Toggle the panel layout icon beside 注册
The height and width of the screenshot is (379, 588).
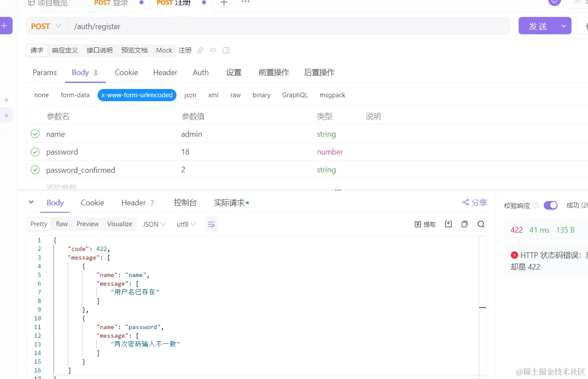[226, 50]
